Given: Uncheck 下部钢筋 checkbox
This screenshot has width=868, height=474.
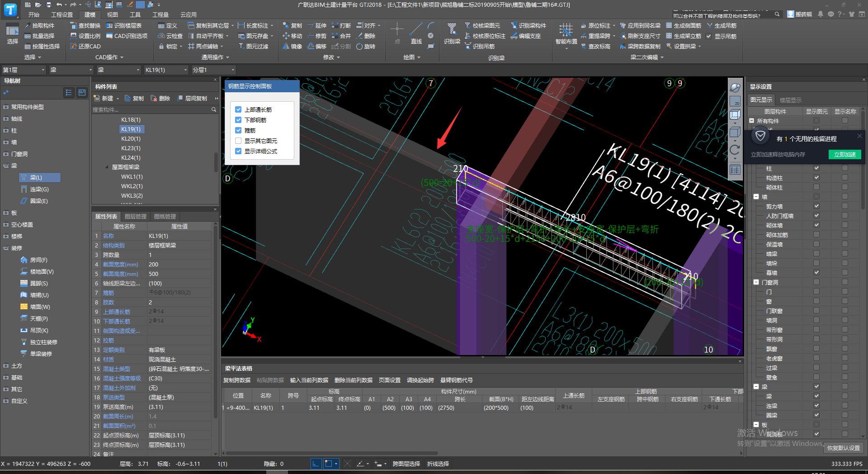Looking at the screenshot, I should (x=238, y=120).
